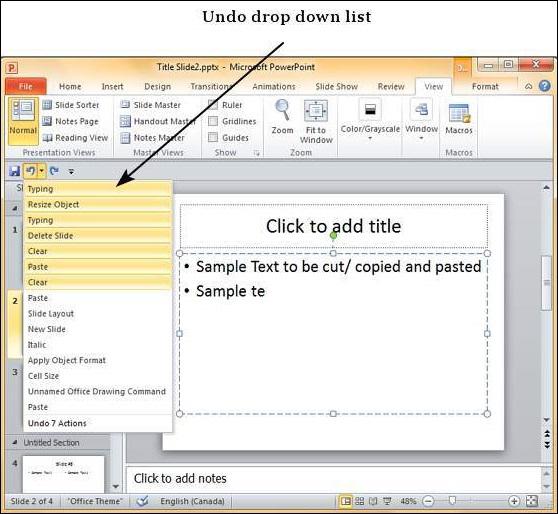Screen dimensions: 558x514
Task: Select Resize Object in undo list
Action: coord(98,205)
